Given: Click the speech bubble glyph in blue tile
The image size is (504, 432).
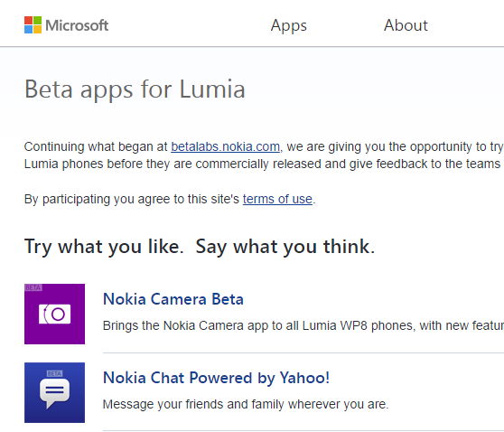Looking at the screenshot, I should click(54, 393).
